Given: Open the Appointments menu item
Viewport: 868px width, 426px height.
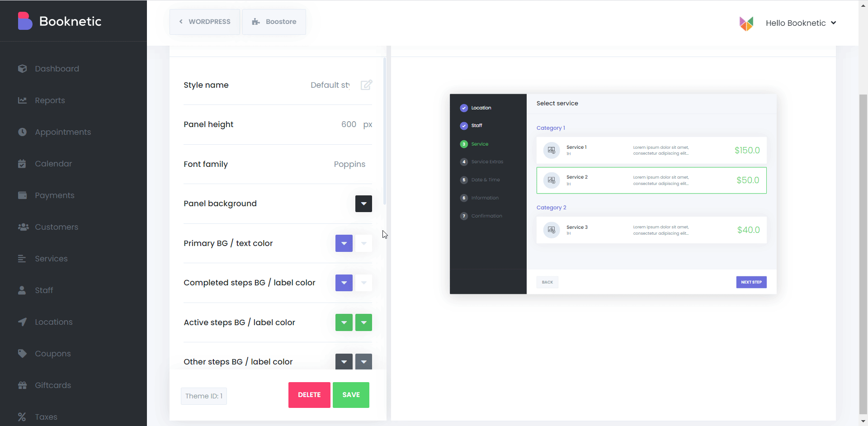Looking at the screenshot, I should click(63, 132).
